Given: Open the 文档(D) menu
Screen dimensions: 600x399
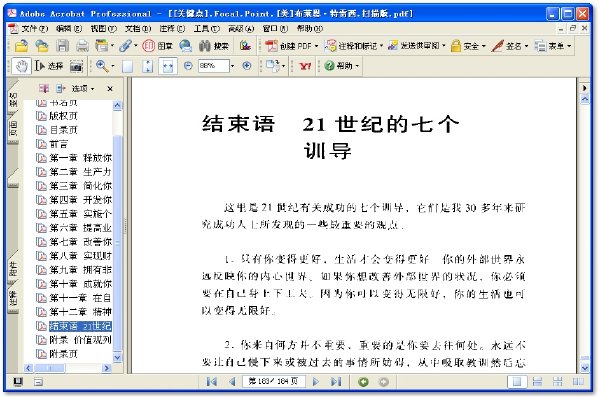Looking at the screenshot, I should [138, 29].
